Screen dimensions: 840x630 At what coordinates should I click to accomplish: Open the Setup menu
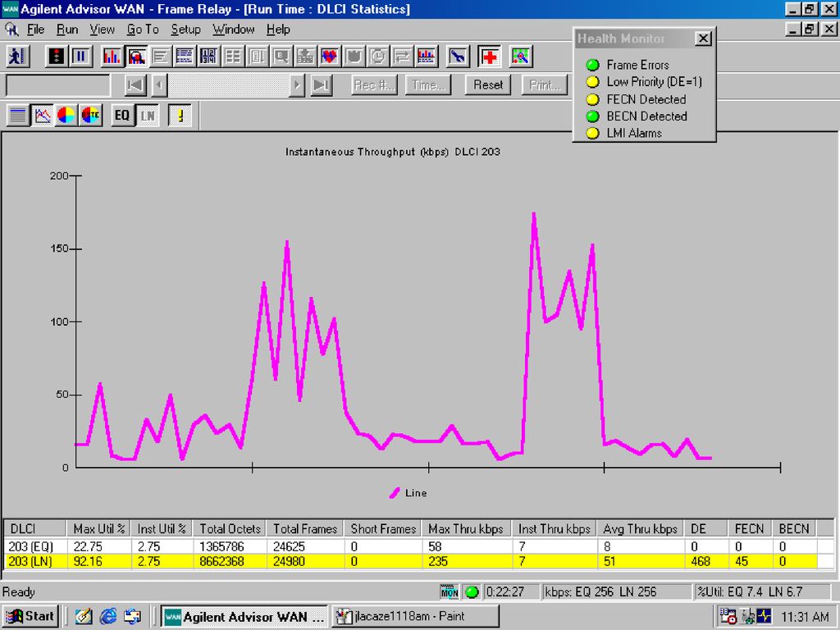pyautogui.click(x=185, y=30)
